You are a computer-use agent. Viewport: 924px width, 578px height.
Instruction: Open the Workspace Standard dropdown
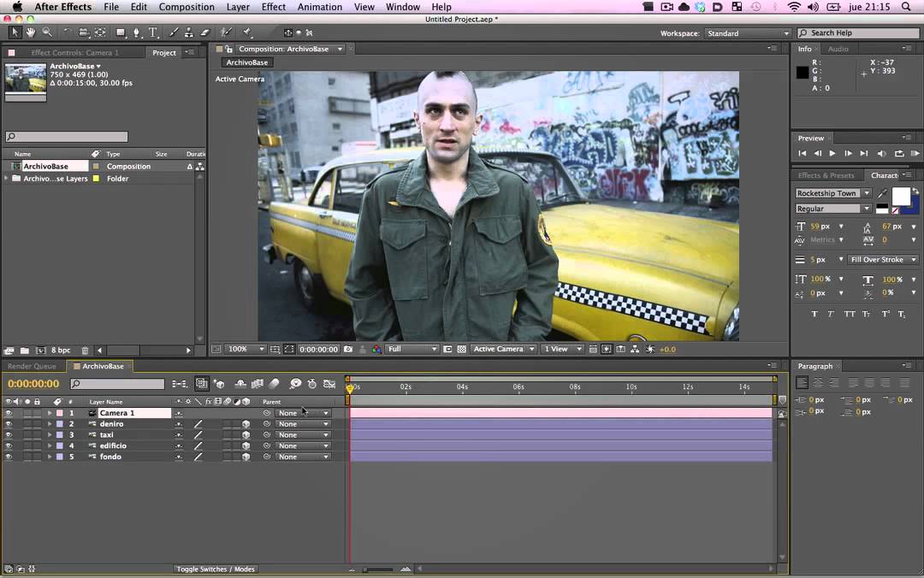point(747,33)
